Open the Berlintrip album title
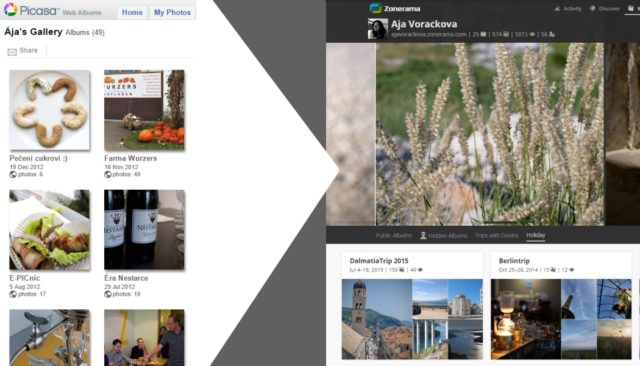 point(514,261)
